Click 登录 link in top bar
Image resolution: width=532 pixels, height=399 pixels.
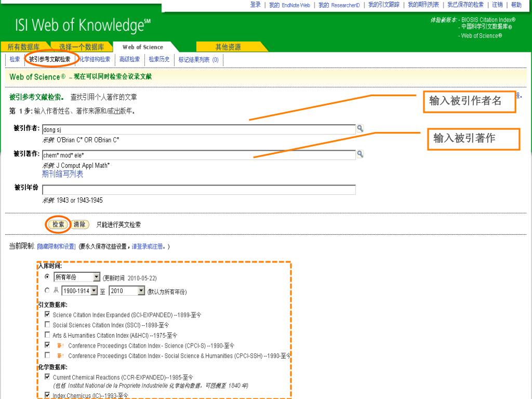tap(255, 5)
